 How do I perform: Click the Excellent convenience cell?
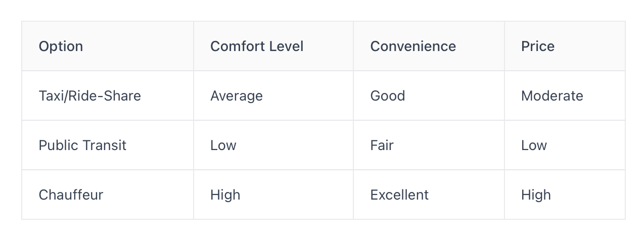[399, 195]
